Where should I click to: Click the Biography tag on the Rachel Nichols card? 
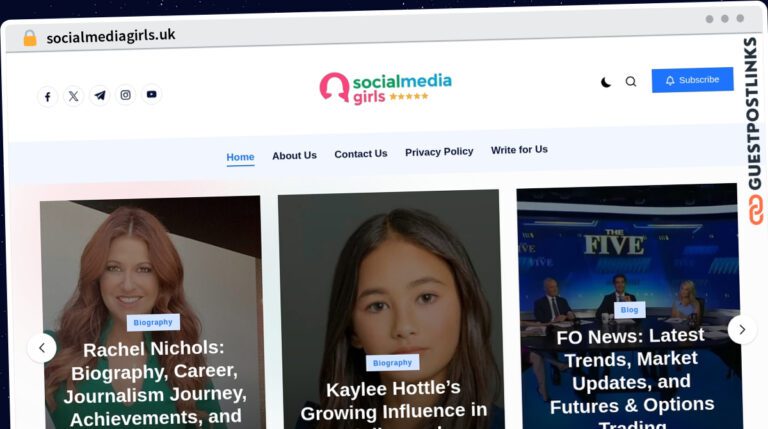click(153, 322)
